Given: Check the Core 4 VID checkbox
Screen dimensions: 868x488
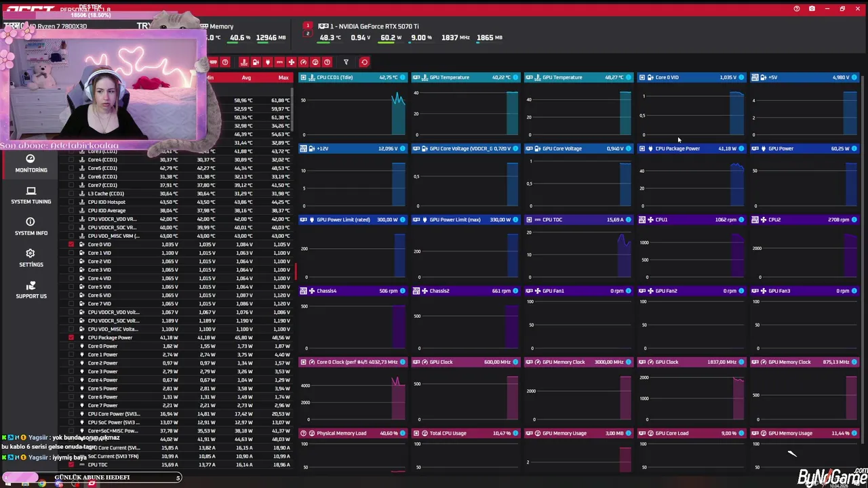Looking at the screenshot, I should [71, 278].
